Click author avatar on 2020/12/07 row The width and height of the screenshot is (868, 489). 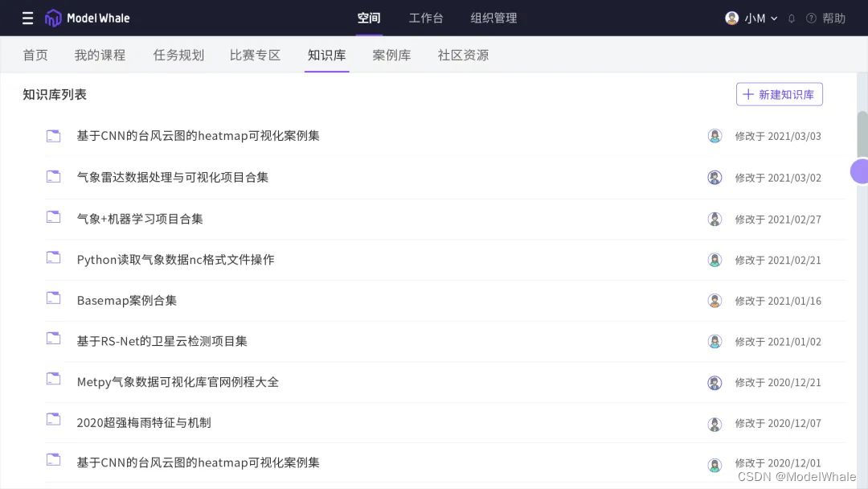(x=714, y=424)
